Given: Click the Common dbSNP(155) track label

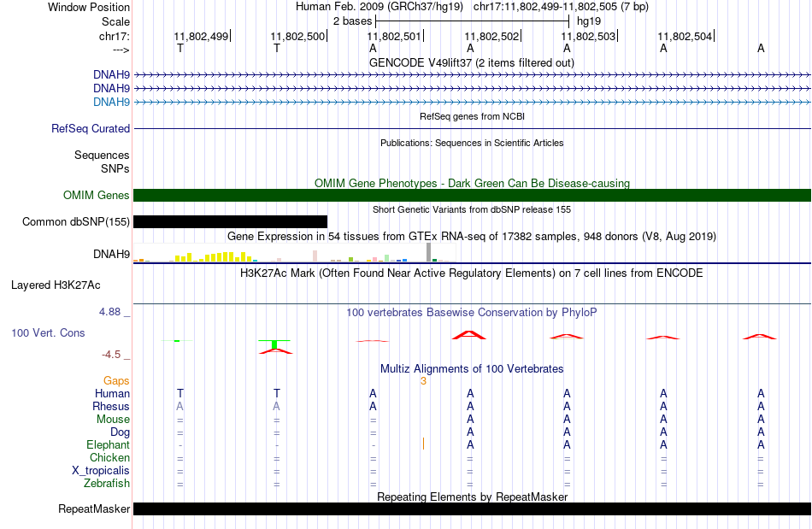Looking at the screenshot, I should point(75,221).
